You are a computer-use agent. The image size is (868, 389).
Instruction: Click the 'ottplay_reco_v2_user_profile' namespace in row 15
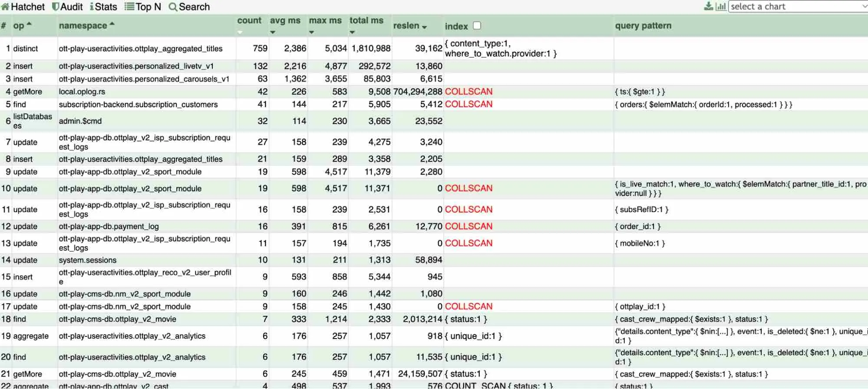click(145, 277)
